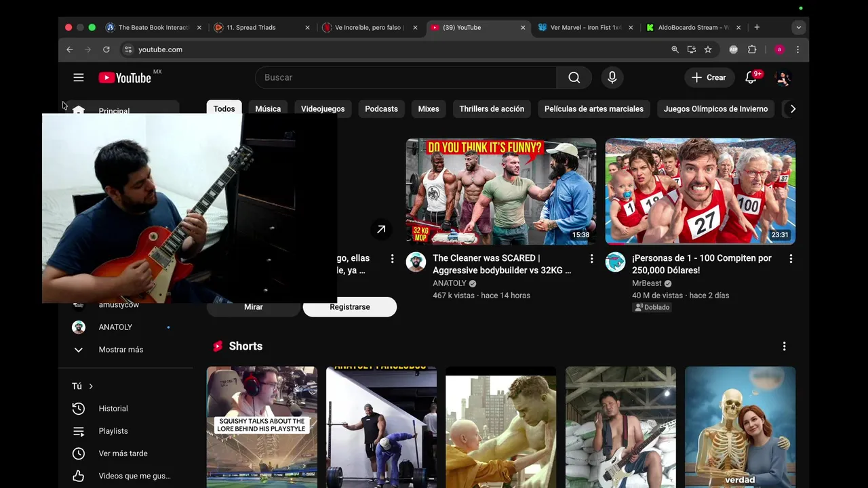Start voice search with microphone icon
The height and width of the screenshot is (488, 868).
(x=612, y=77)
